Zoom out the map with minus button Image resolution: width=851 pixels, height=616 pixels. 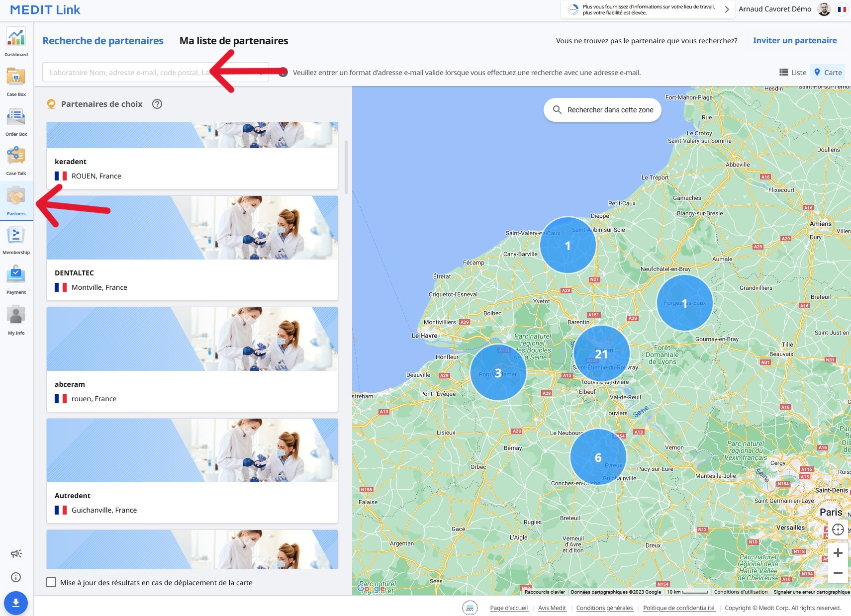point(838,573)
